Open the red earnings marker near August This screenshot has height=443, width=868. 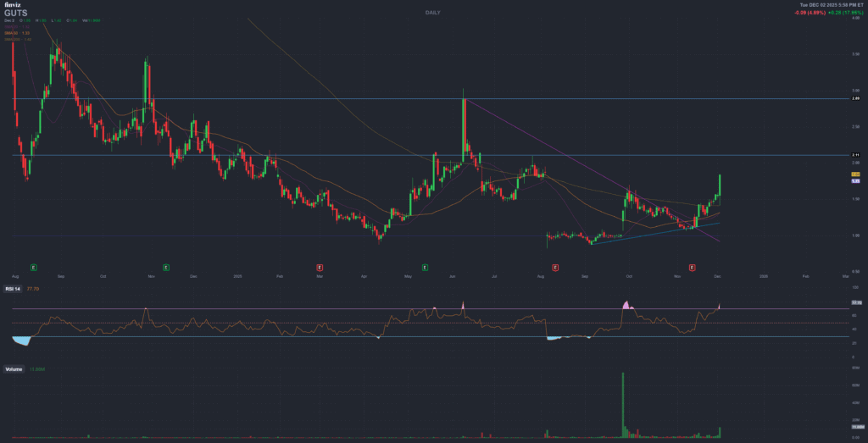click(554, 267)
